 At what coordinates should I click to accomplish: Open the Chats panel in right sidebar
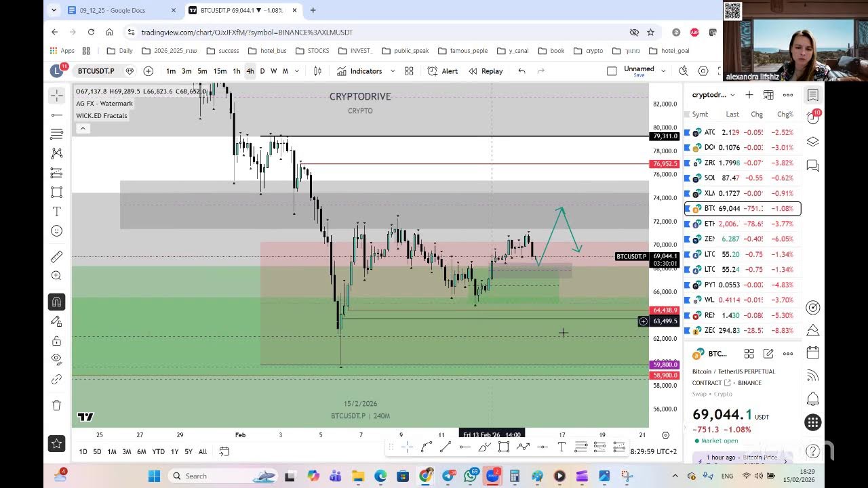click(812, 165)
